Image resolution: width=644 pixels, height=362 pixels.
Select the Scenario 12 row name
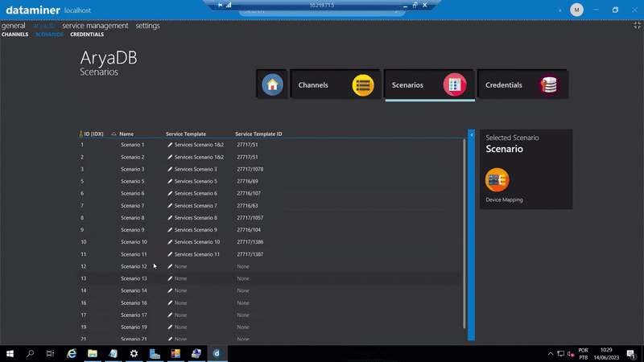pos(134,266)
